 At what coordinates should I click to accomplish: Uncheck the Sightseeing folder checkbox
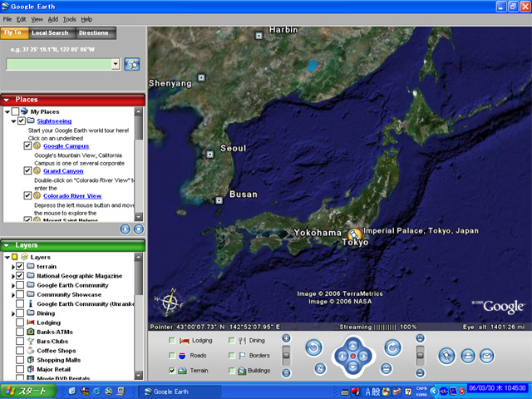click(x=22, y=121)
